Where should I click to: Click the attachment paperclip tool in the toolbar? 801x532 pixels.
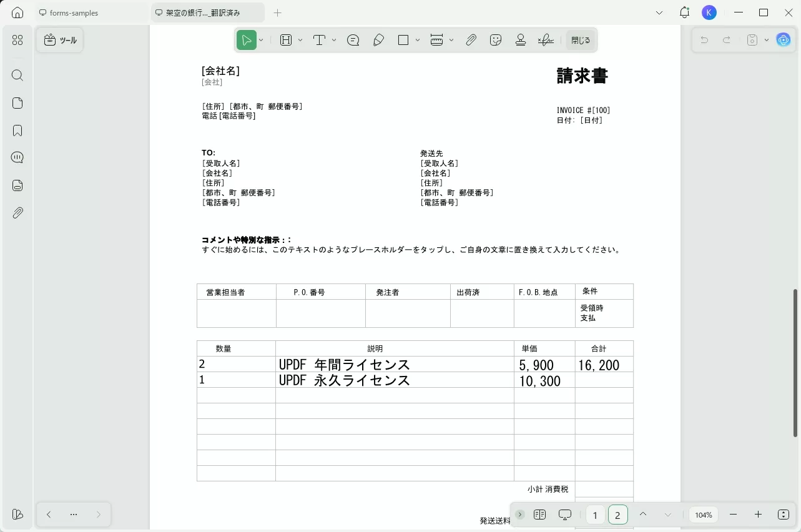point(471,39)
